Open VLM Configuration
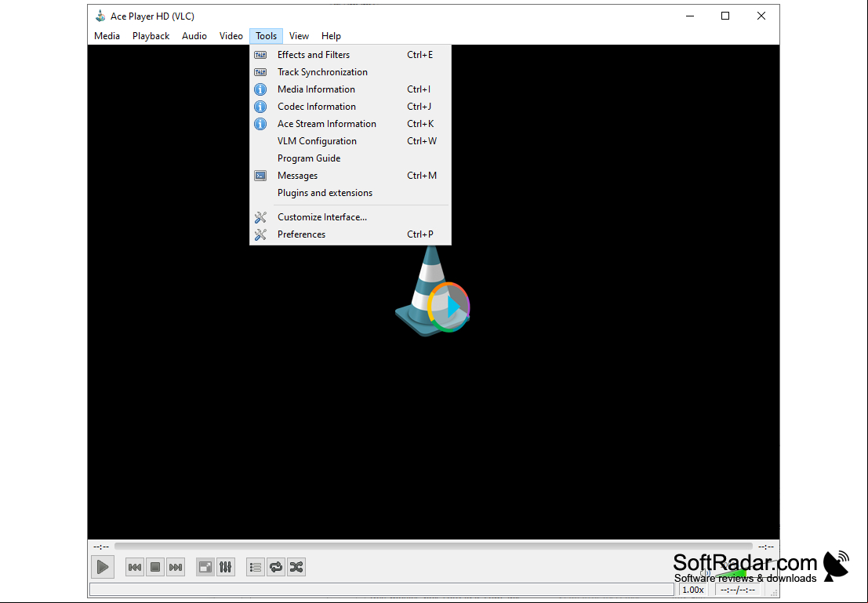Image resolution: width=868 pixels, height=603 pixels. coord(350,140)
